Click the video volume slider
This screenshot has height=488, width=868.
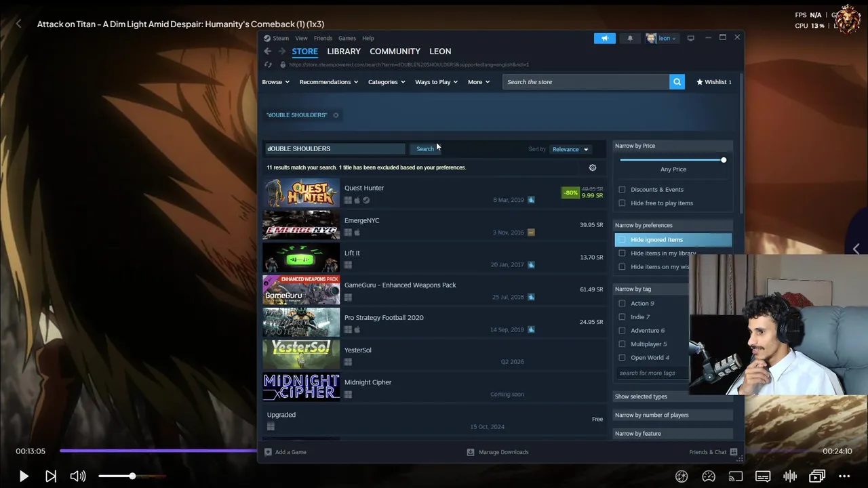(132, 476)
